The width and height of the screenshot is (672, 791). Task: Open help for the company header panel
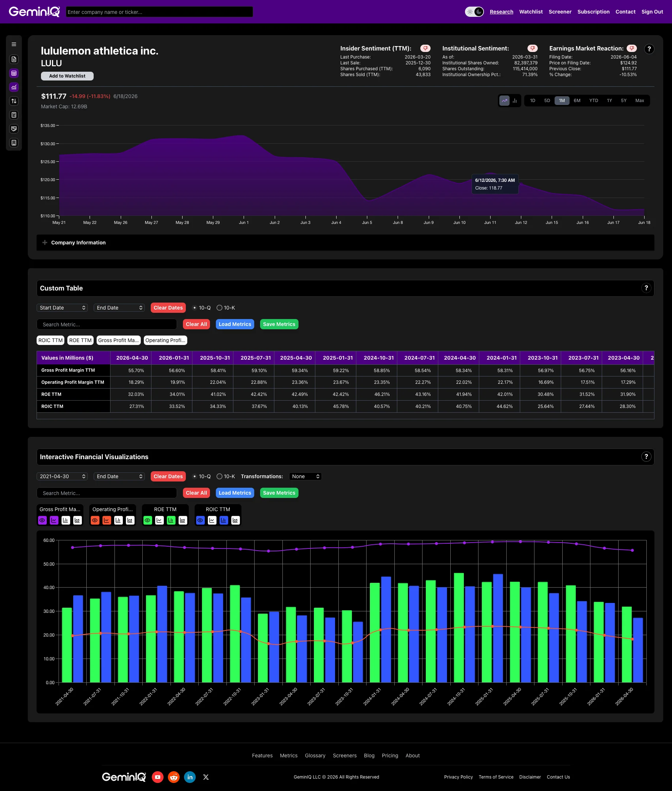[649, 49]
